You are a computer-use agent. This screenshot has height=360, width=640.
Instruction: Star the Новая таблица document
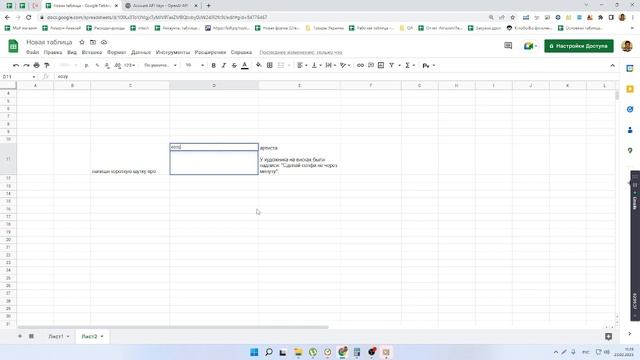pos(82,42)
